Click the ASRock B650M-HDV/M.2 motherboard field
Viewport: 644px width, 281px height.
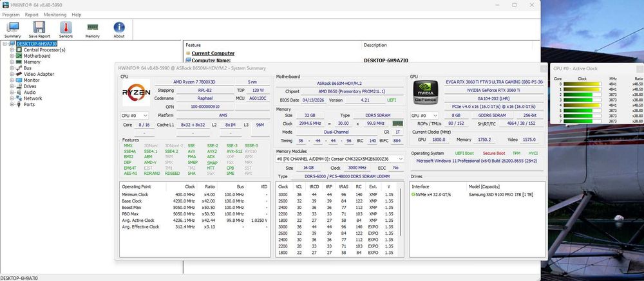click(339, 84)
